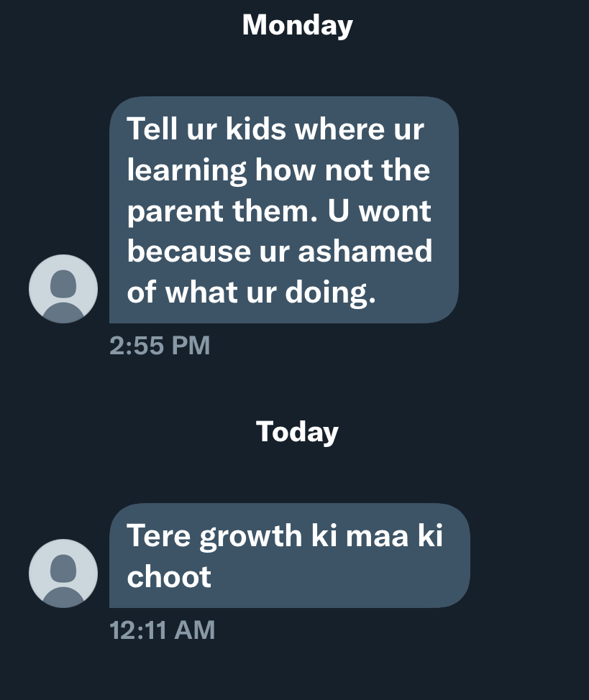Click the word "kids" in the first bubble
Screen dimensions: 589x700
255,129
